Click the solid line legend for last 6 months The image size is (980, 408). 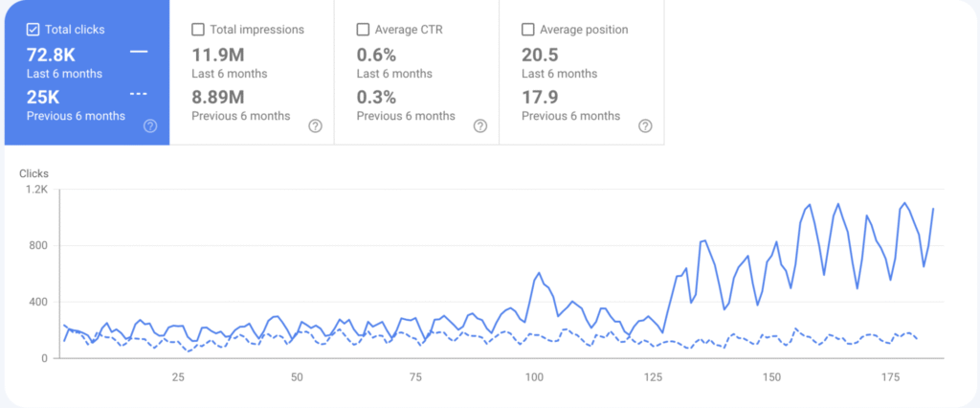pos(139,52)
